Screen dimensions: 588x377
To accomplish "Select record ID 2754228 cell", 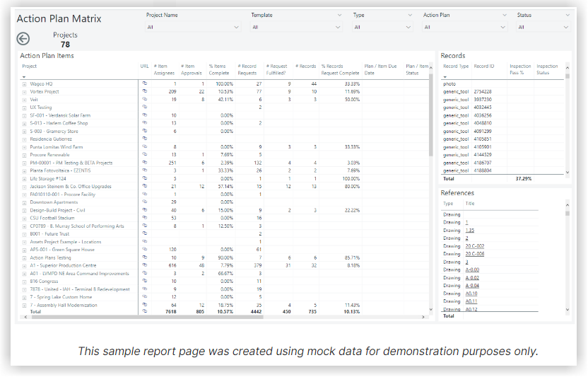I will 483,91.
